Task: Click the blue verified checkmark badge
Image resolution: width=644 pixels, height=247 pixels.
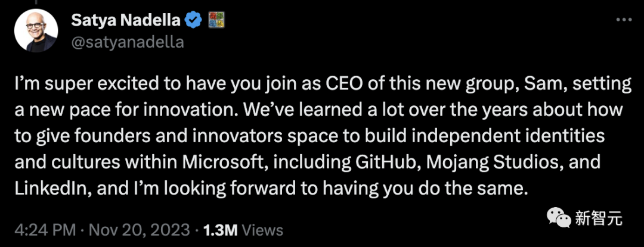Action: 193,20
